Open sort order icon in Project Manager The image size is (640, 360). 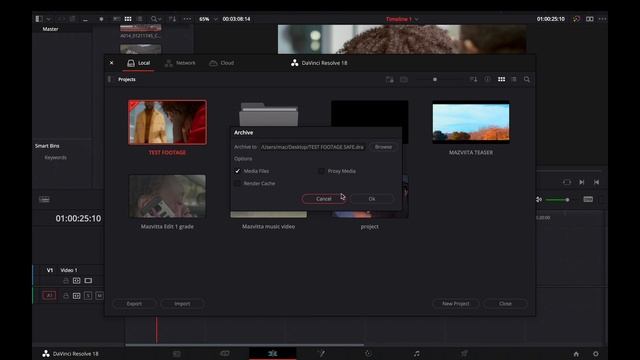click(x=473, y=79)
